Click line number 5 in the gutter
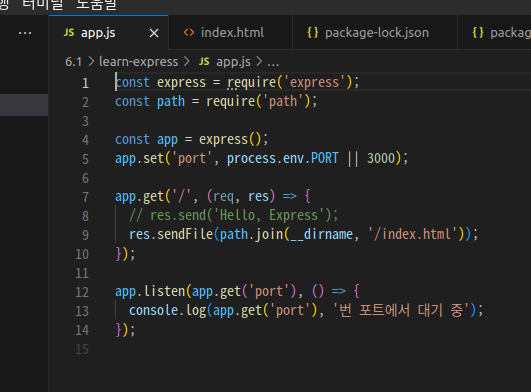This screenshot has width=531, height=392. 85,159
